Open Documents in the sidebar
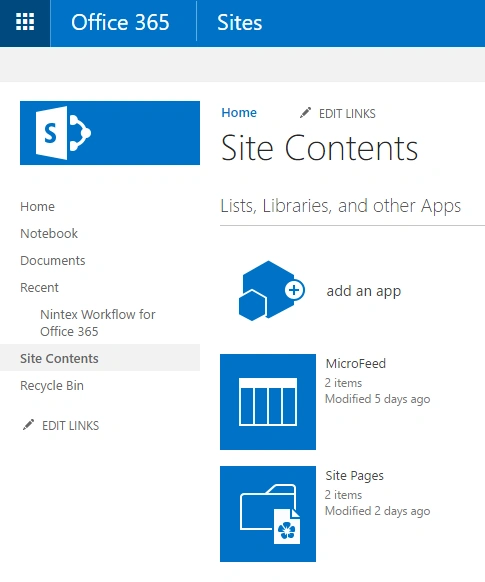 click(x=53, y=261)
